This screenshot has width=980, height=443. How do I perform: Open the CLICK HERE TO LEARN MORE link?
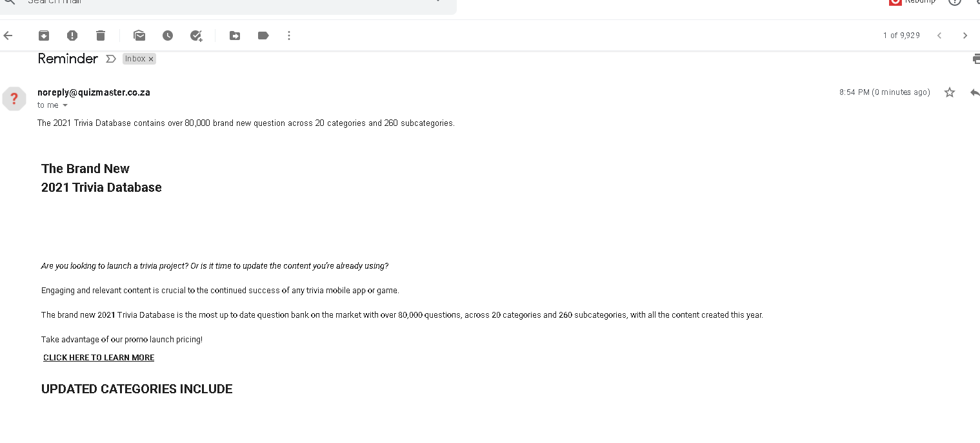click(99, 358)
